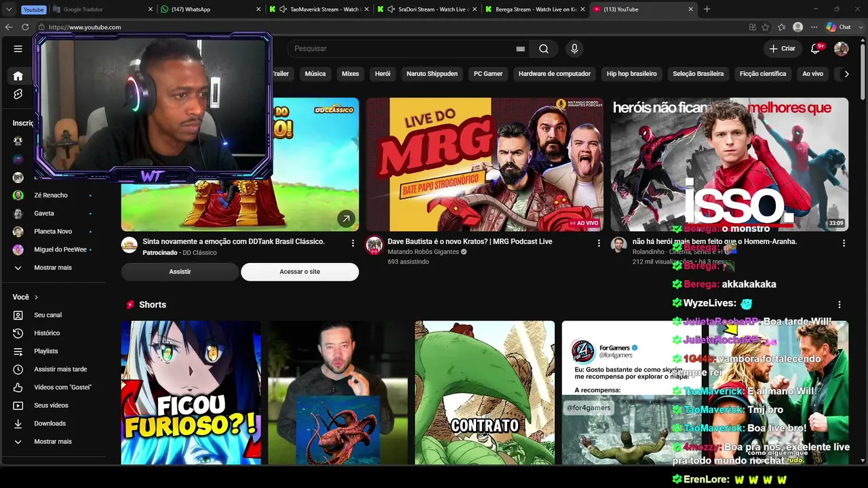Viewport: 868px width, 488px height.
Task: Open the YouTube account avatar menu
Action: tap(842, 49)
